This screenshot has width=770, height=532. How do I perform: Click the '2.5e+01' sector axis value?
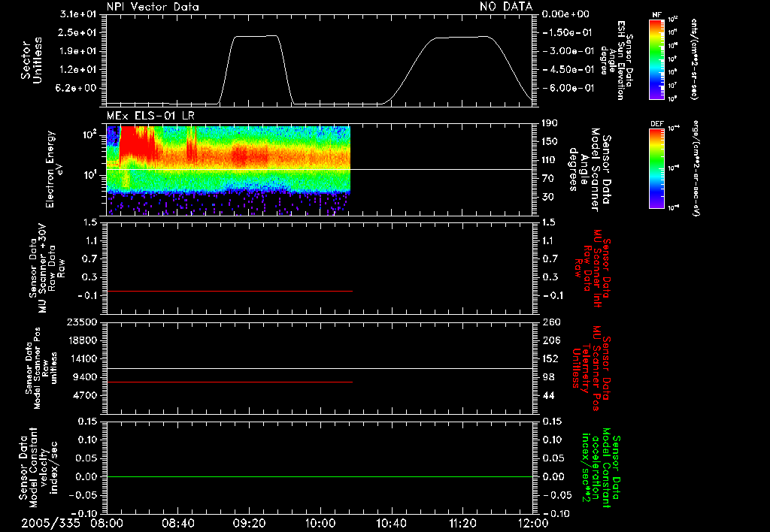[x=78, y=32]
